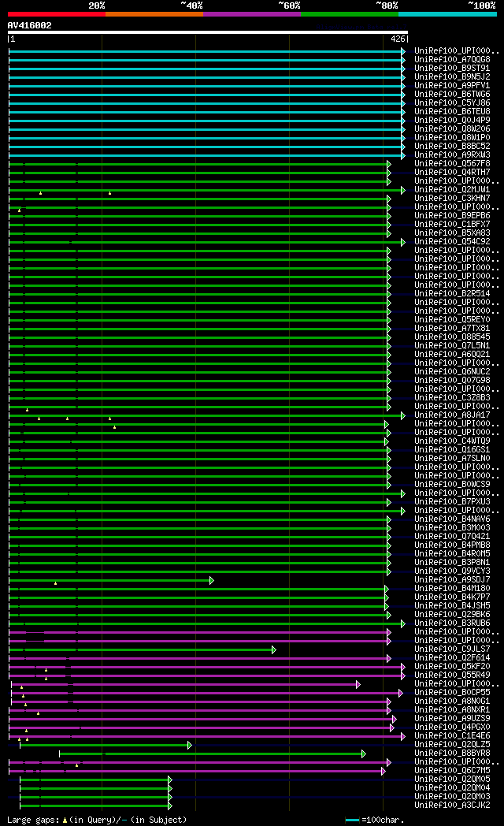Open hit UniRef100_Q7Q421

[x=452, y=536]
